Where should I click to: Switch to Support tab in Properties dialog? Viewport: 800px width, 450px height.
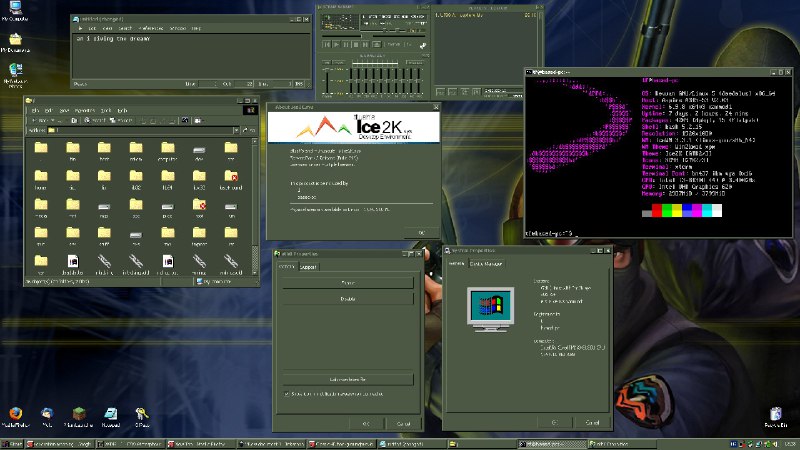pyautogui.click(x=308, y=267)
